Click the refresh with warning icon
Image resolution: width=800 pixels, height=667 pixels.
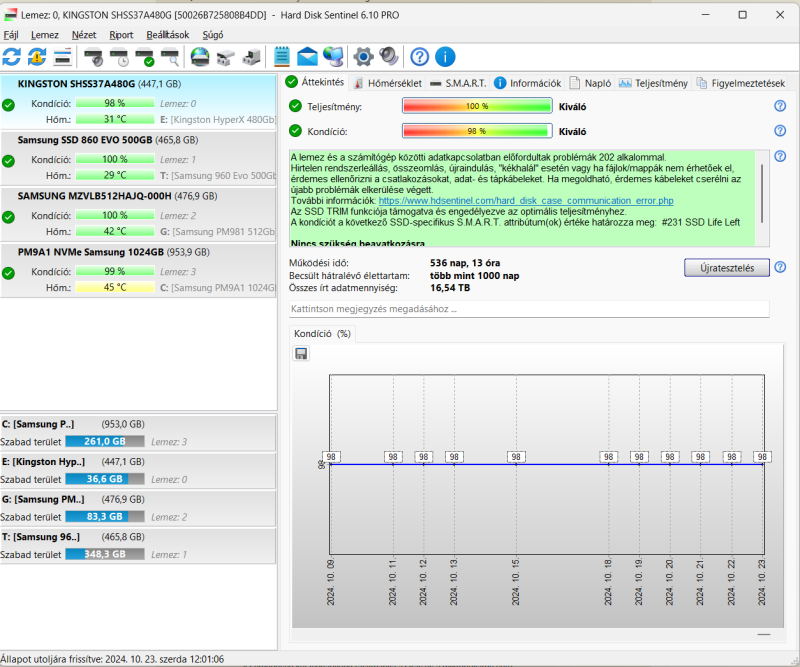[37, 57]
